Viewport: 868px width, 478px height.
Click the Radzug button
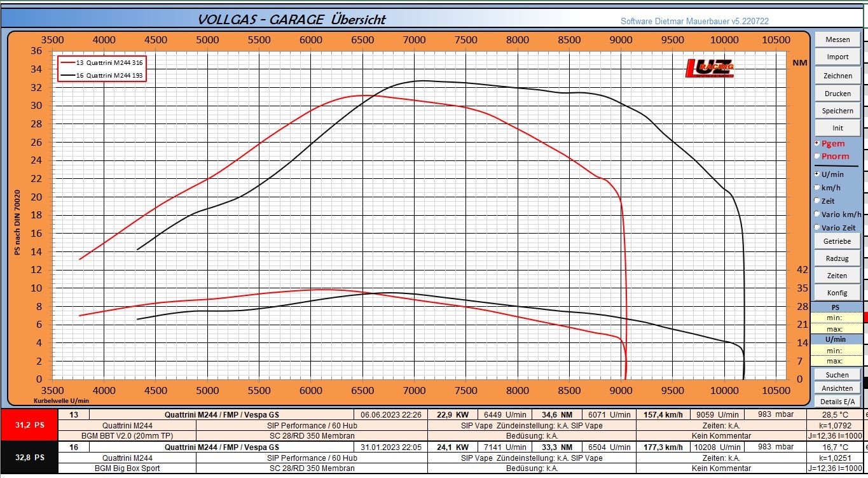pyautogui.click(x=837, y=258)
